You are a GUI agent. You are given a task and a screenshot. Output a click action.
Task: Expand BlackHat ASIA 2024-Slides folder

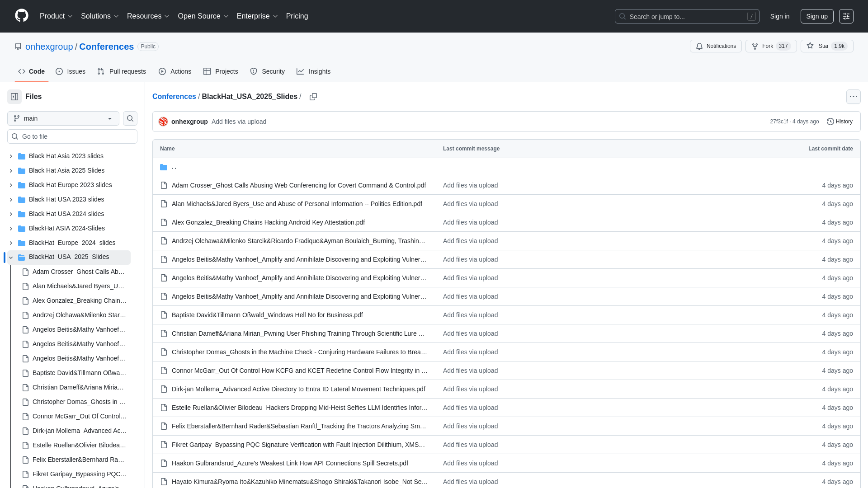pyautogui.click(x=11, y=229)
